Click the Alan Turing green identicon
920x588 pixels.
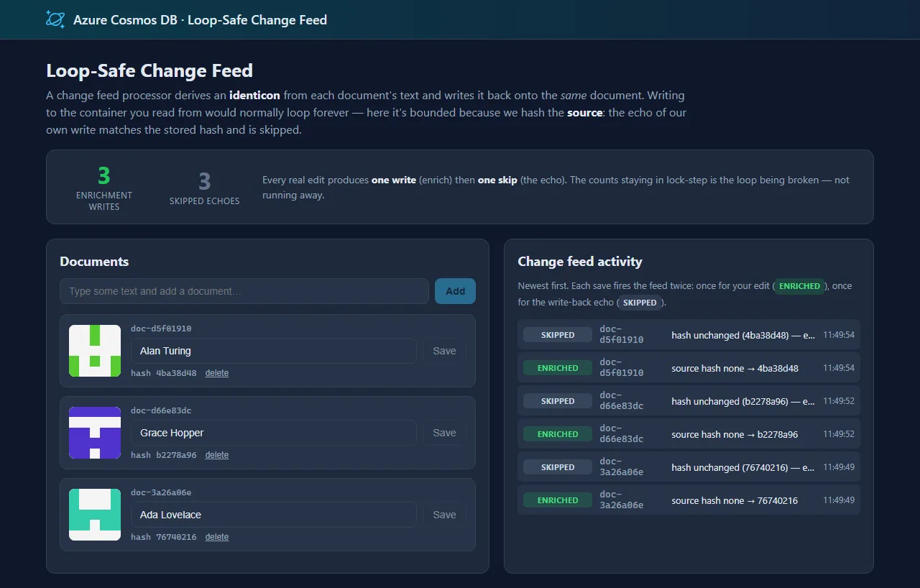pos(95,351)
